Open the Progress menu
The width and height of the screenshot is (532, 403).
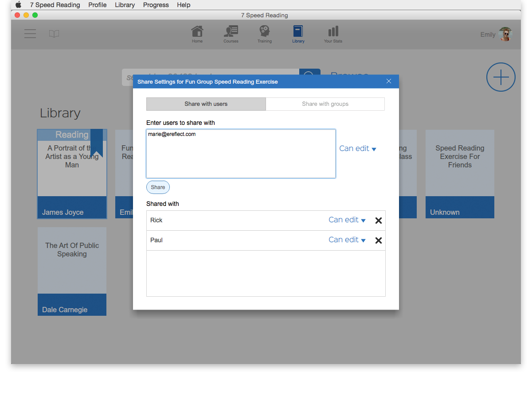[x=156, y=5]
